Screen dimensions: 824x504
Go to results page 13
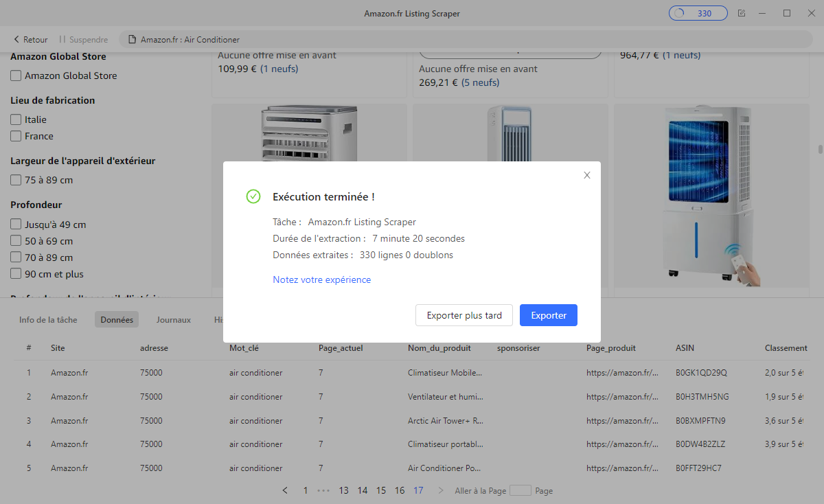pyautogui.click(x=343, y=490)
